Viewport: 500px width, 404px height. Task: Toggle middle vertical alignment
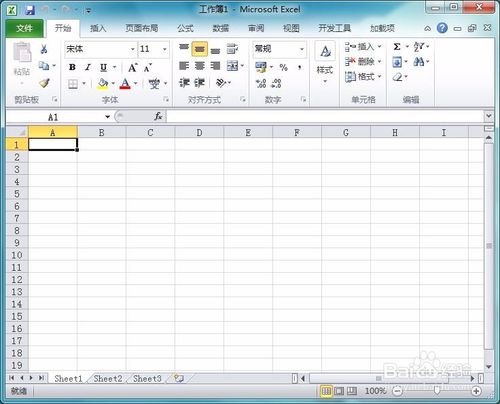pyautogui.click(x=199, y=49)
